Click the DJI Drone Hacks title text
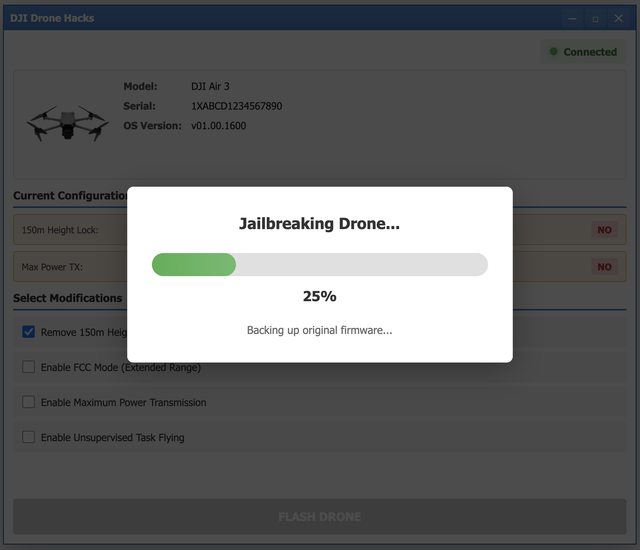This screenshot has width=640, height=550. tap(52, 18)
